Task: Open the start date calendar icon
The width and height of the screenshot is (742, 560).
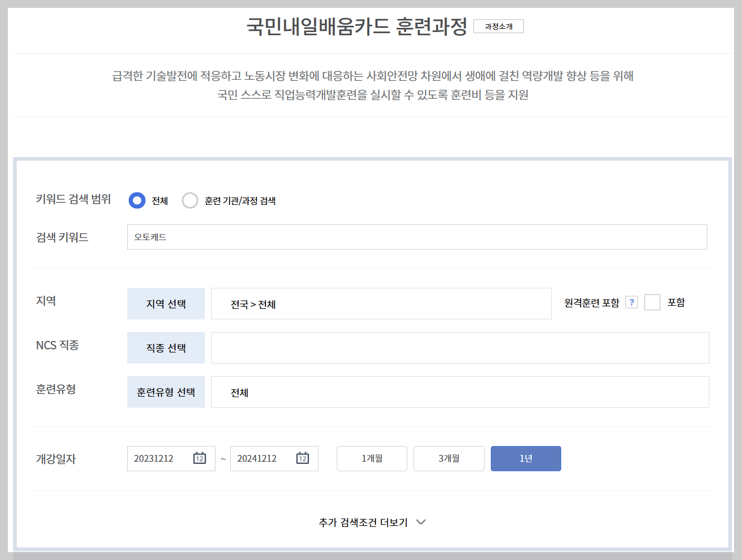Action: (x=200, y=458)
